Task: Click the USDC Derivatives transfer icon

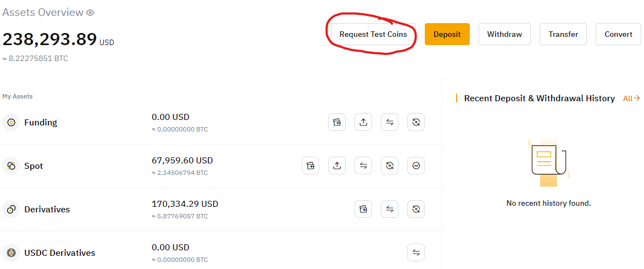Action: click(415, 252)
